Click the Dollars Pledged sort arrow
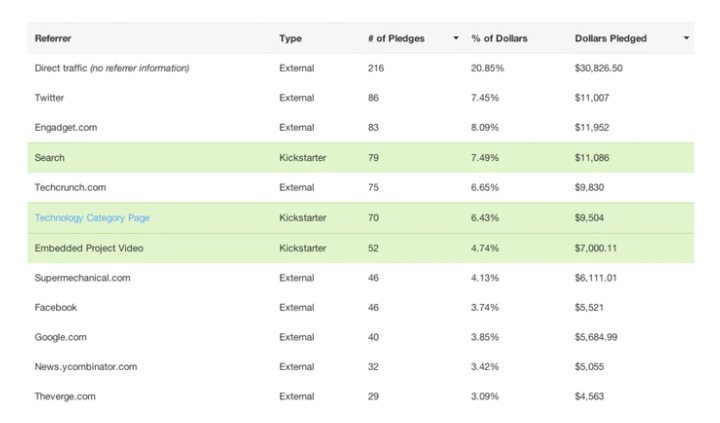 point(686,39)
